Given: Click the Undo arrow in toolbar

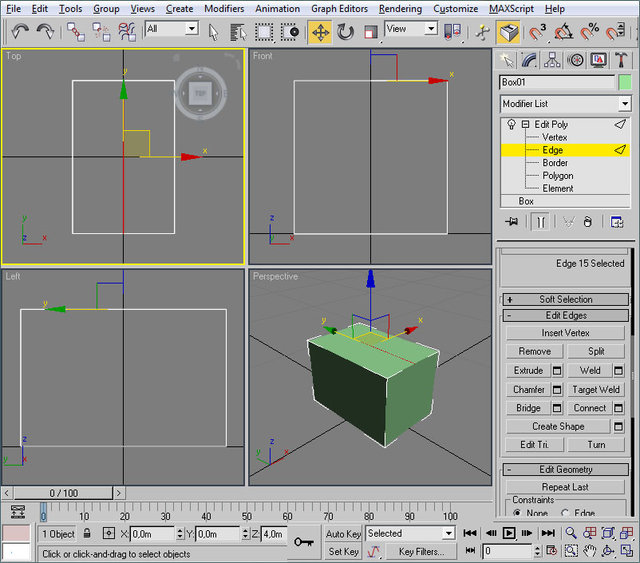Looking at the screenshot, I should click(20, 32).
